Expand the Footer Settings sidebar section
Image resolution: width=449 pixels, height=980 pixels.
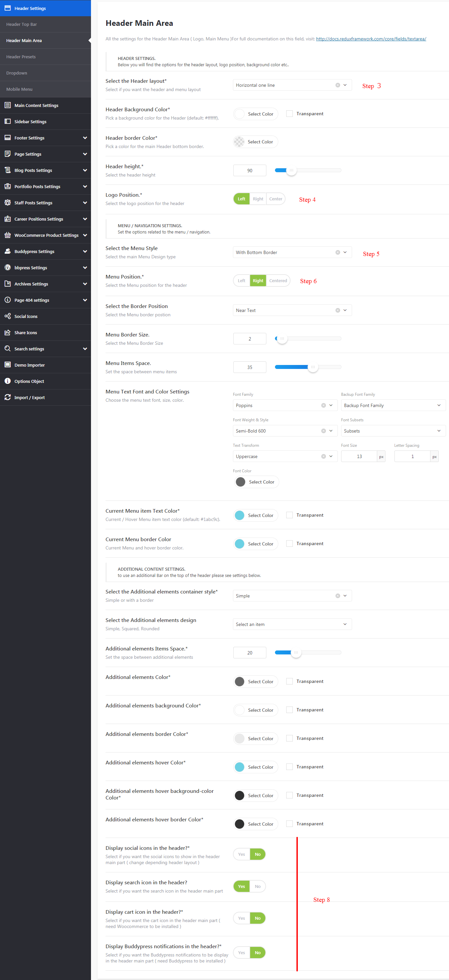tap(85, 138)
